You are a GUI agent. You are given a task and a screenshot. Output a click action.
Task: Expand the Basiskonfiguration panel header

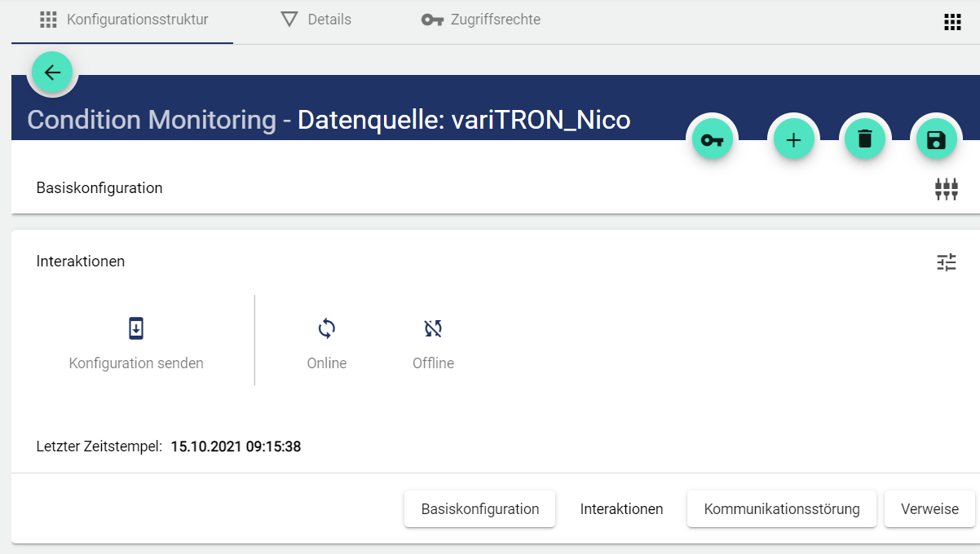[x=99, y=188]
